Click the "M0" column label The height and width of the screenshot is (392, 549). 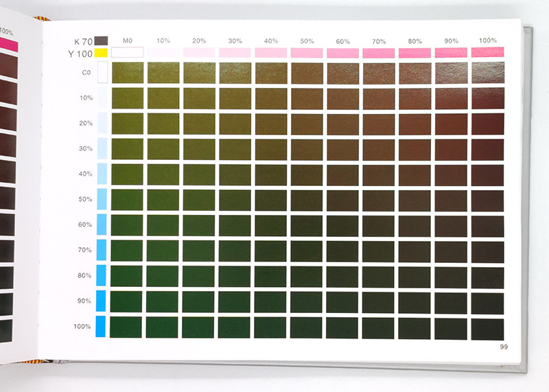point(128,41)
